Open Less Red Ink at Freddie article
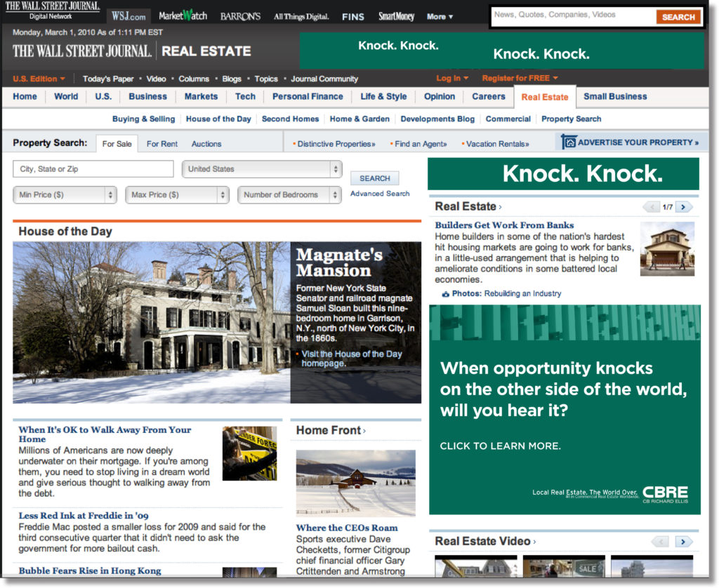This screenshot has width=719, height=588. click(84, 516)
